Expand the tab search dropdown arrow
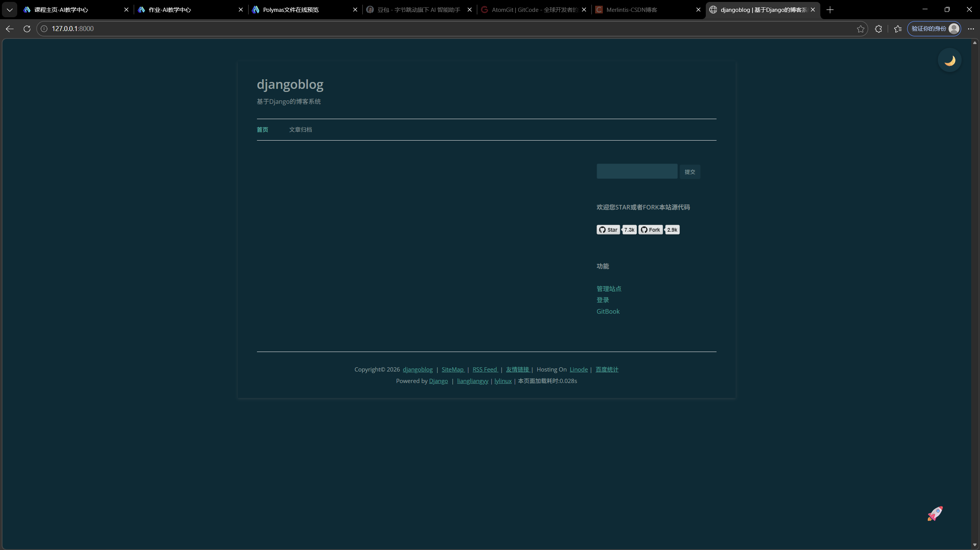Viewport: 980px width, 550px height. pos(10,10)
